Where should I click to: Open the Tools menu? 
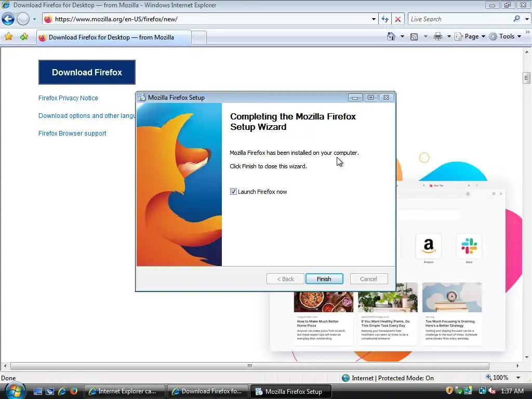pyautogui.click(x=505, y=36)
